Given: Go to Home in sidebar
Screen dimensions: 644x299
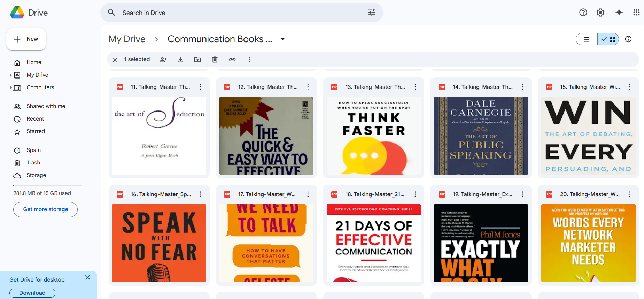Looking at the screenshot, I should [x=34, y=62].
